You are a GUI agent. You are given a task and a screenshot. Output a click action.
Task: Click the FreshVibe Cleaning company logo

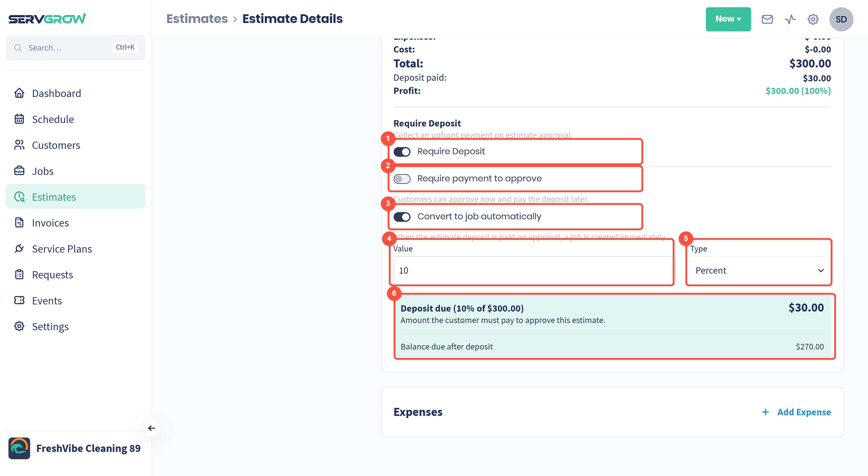point(19,448)
